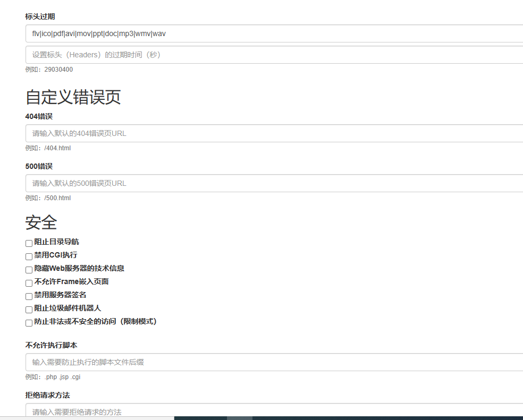
Task: Click the 拒绝请求方法 input field
Action: pos(274,410)
